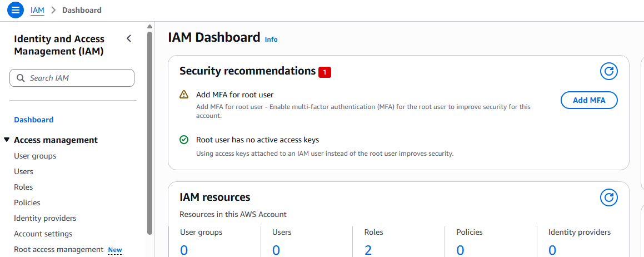
Task: Click the sidebar scrollbar up arrow
Action: (x=149, y=27)
